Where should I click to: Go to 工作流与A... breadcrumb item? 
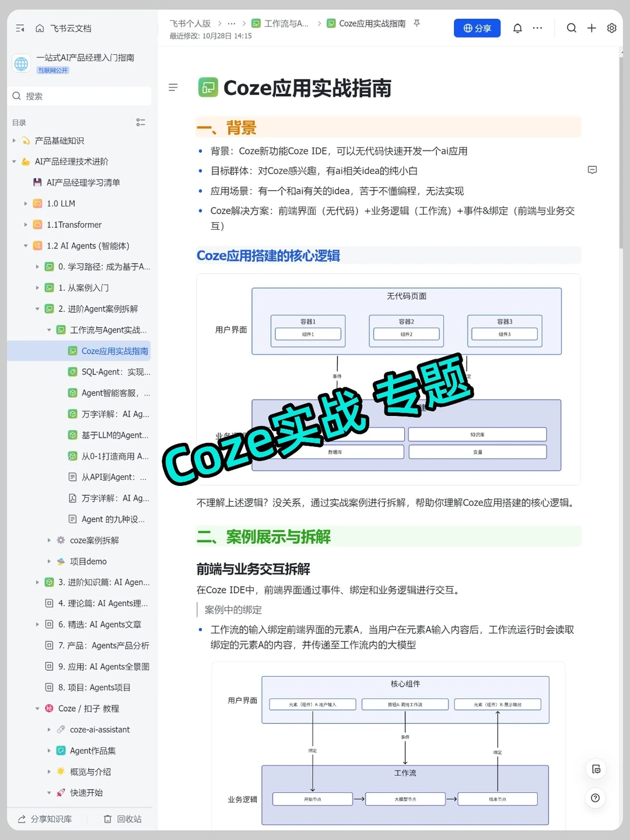coord(281,23)
